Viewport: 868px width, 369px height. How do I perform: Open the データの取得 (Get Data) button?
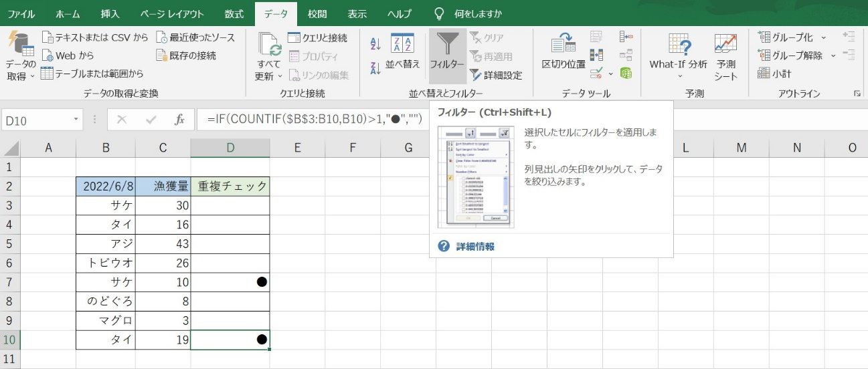click(21, 56)
